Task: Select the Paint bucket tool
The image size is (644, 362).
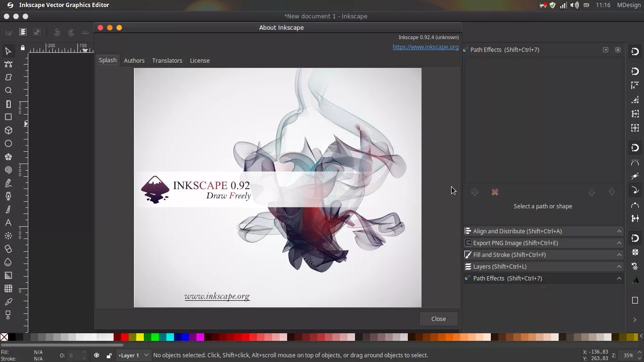Action: pyautogui.click(x=8, y=262)
